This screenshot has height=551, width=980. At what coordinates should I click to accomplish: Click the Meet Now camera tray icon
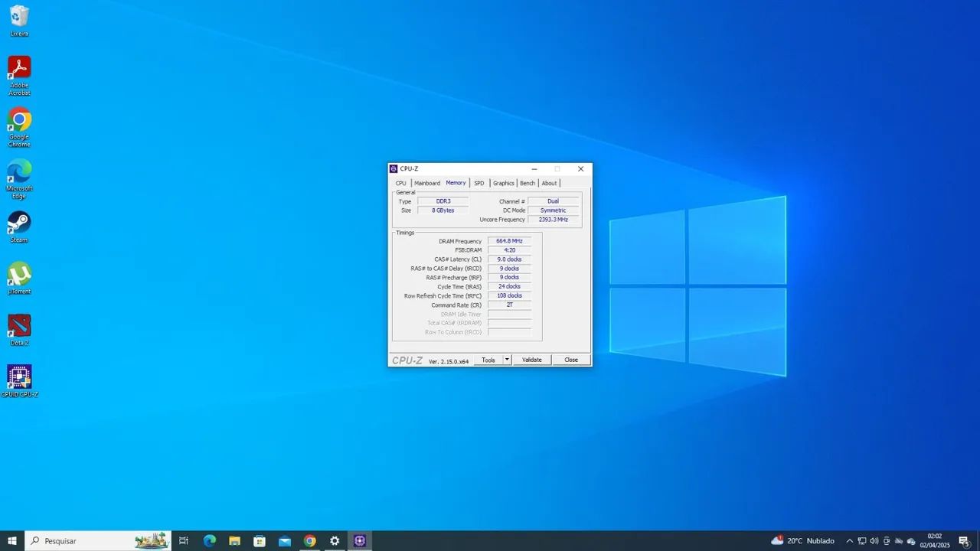(887, 541)
